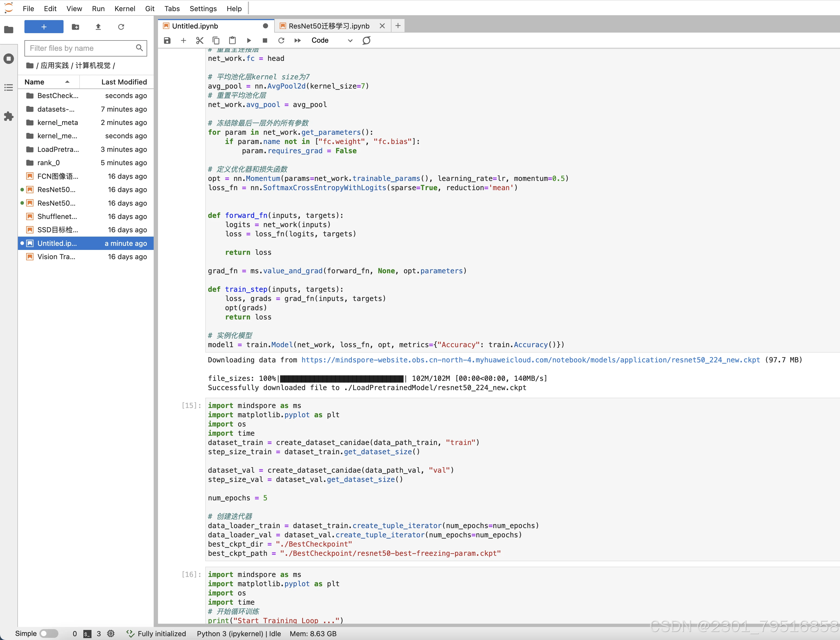Click the cut cell scissors icon
Image resolution: width=840 pixels, height=640 pixels.
[200, 40]
